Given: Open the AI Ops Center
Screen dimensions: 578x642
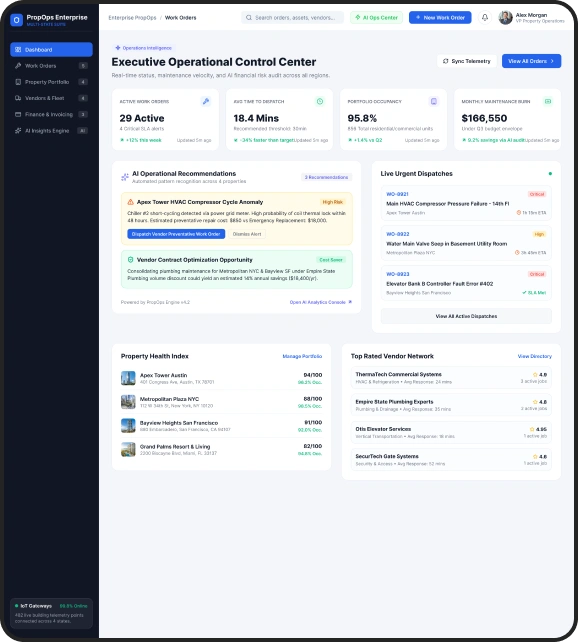Looking at the screenshot, I should tap(376, 18).
